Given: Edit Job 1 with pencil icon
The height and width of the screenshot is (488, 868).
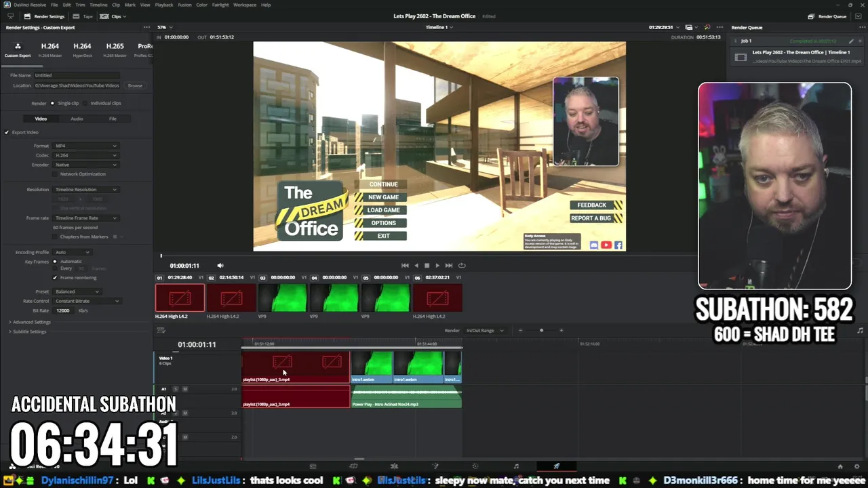Looking at the screenshot, I should tap(851, 41).
